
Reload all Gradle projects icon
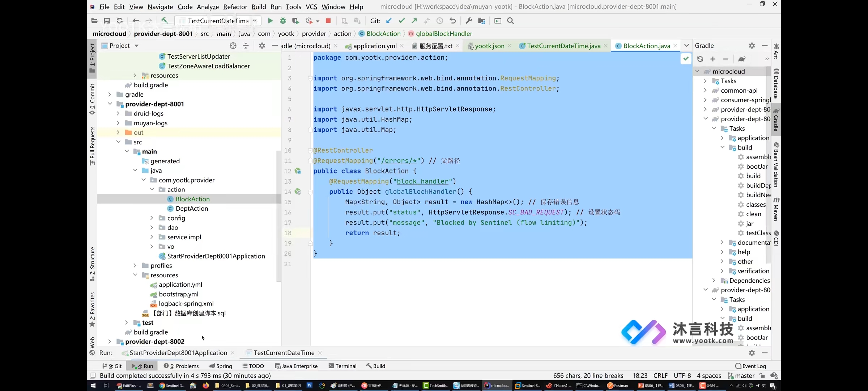(700, 59)
